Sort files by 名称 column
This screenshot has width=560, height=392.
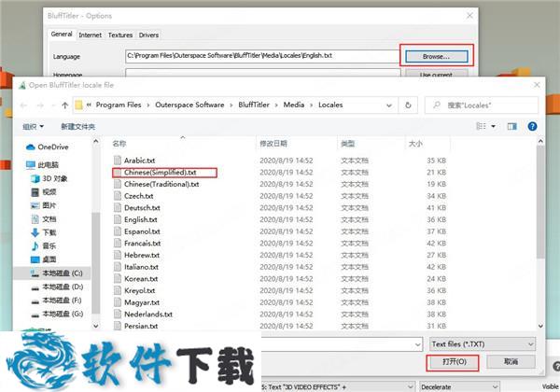click(119, 144)
